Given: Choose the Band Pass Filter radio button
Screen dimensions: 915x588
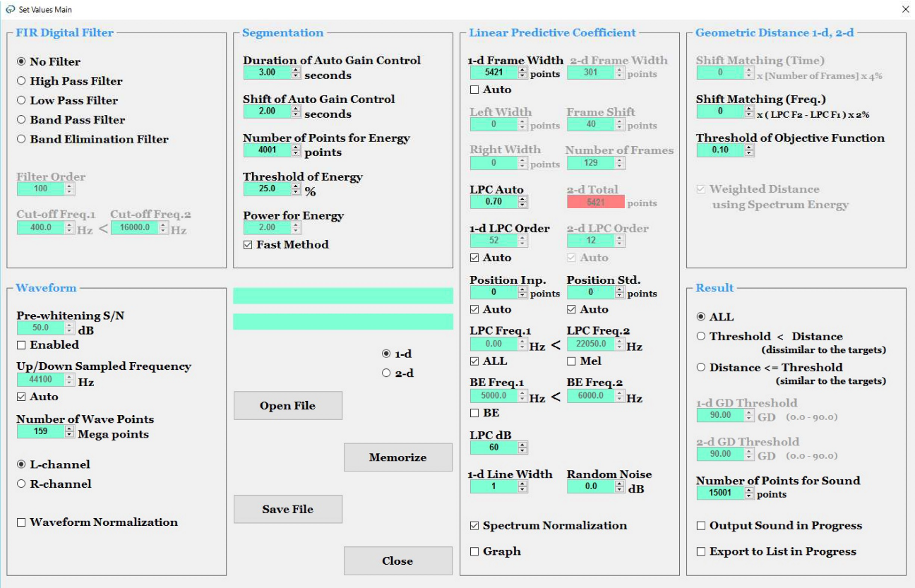Looking at the screenshot, I should coord(21,120).
